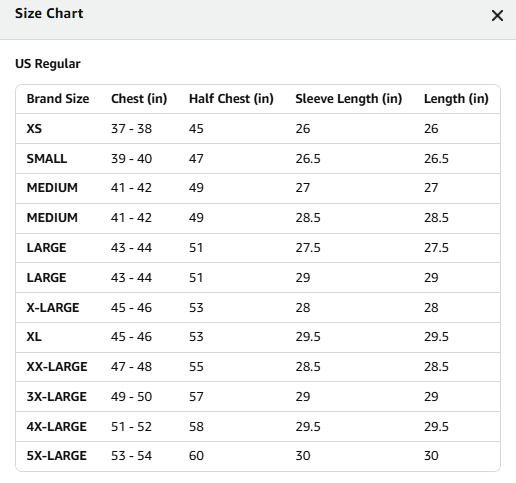
Task: Click half chest value 58
Action: tap(196, 427)
